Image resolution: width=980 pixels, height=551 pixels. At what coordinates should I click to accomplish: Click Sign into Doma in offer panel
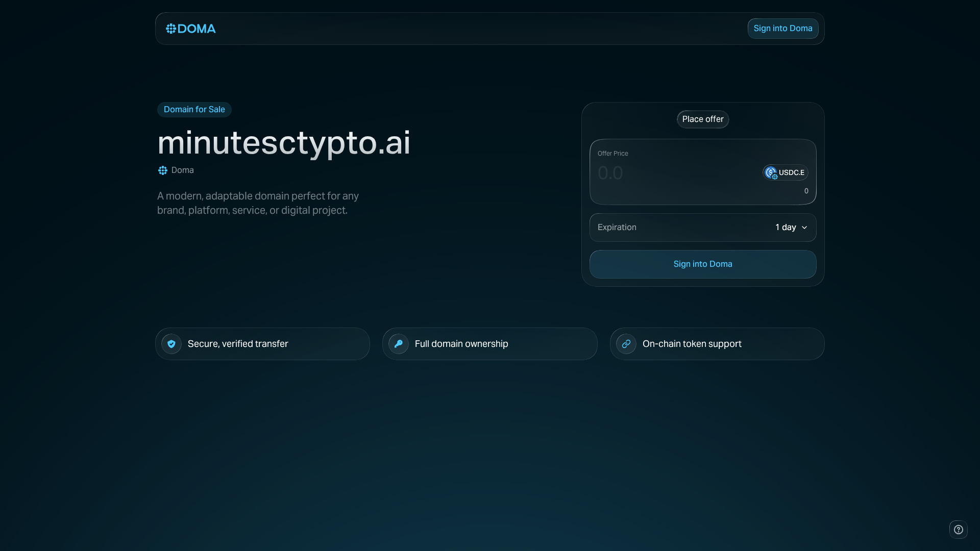pyautogui.click(x=703, y=264)
